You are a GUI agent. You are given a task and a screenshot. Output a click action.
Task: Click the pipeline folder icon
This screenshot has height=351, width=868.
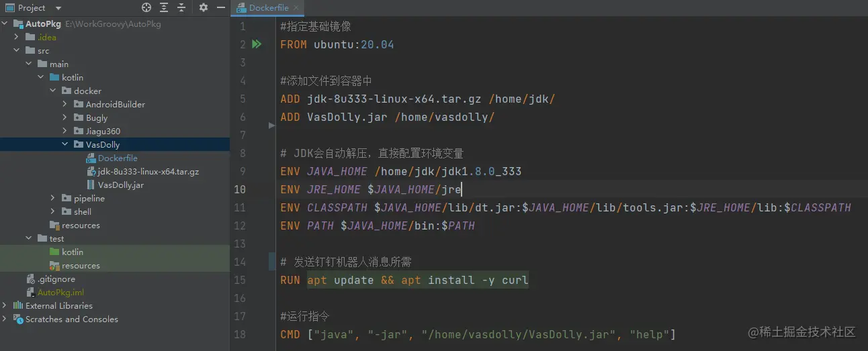[x=67, y=199]
